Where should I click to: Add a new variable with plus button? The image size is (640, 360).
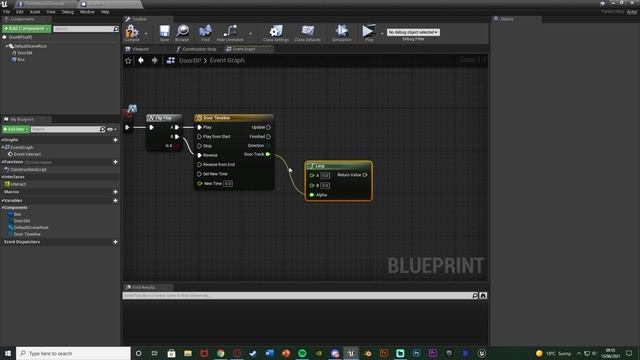coord(115,200)
